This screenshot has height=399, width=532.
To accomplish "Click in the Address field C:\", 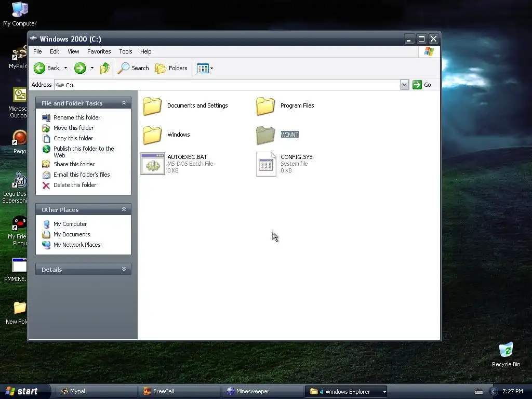I will click(x=228, y=85).
